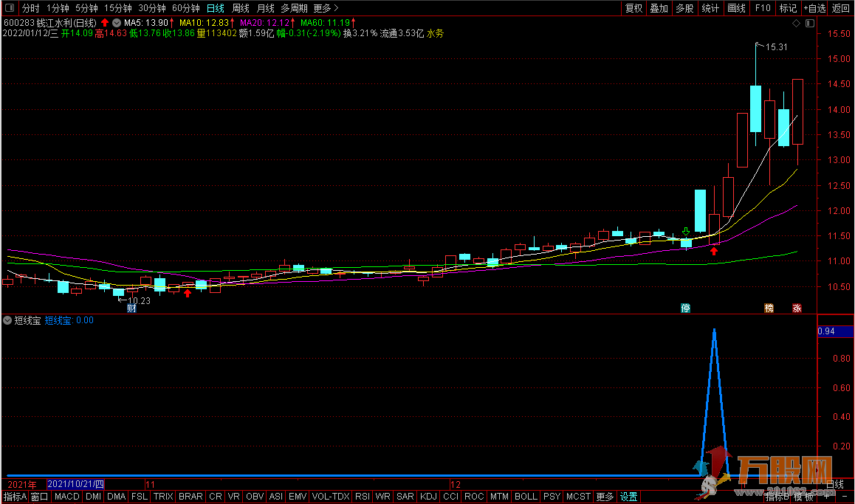Expand the moving average settings dropdown circle
Image resolution: width=855 pixels, height=504 pixels.
[x=117, y=23]
